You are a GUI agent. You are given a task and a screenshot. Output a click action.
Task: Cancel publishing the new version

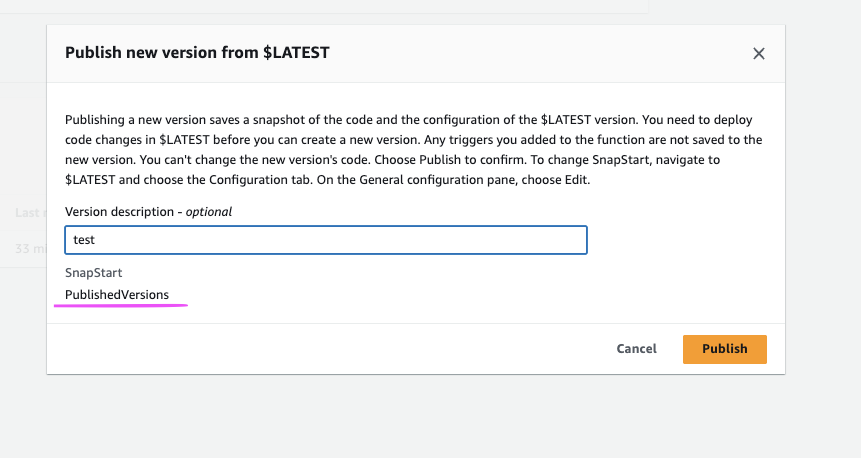pyautogui.click(x=636, y=349)
